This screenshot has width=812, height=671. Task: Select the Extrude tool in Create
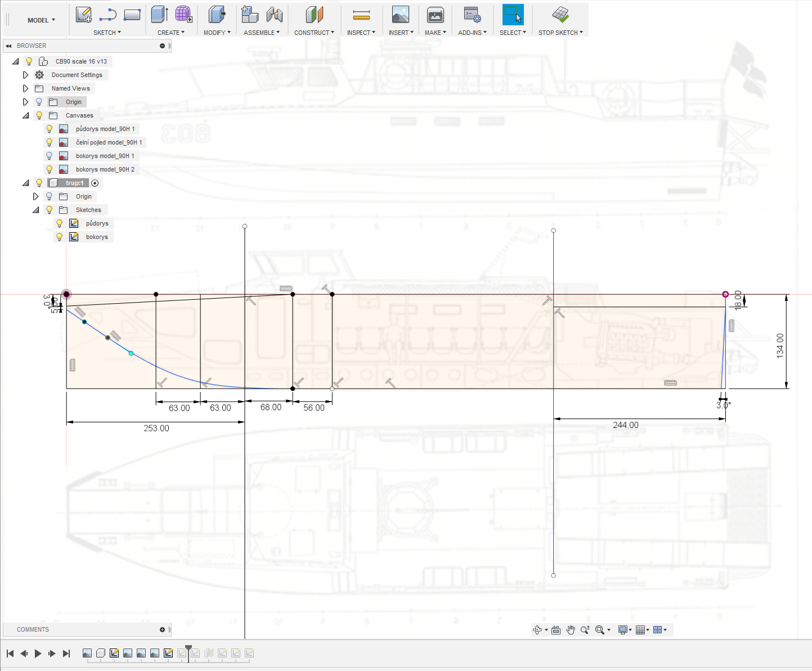click(159, 15)
